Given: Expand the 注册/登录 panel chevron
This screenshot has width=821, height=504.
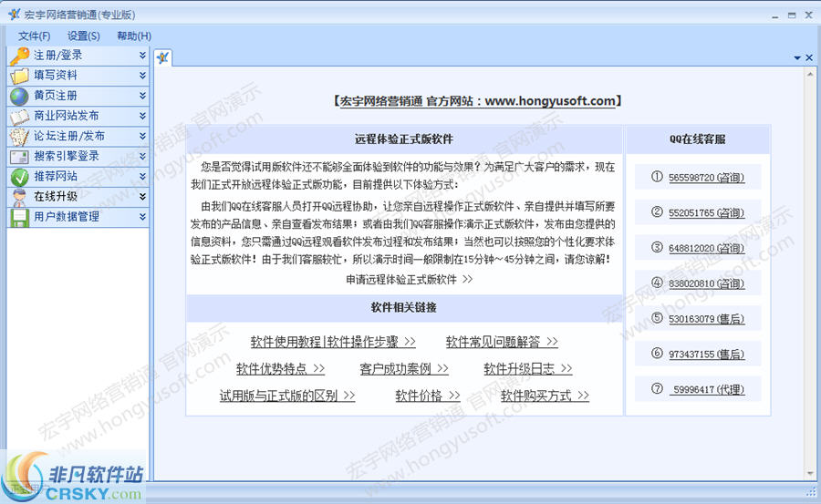Looking at the screenshot, I should (x=142, y=55).
